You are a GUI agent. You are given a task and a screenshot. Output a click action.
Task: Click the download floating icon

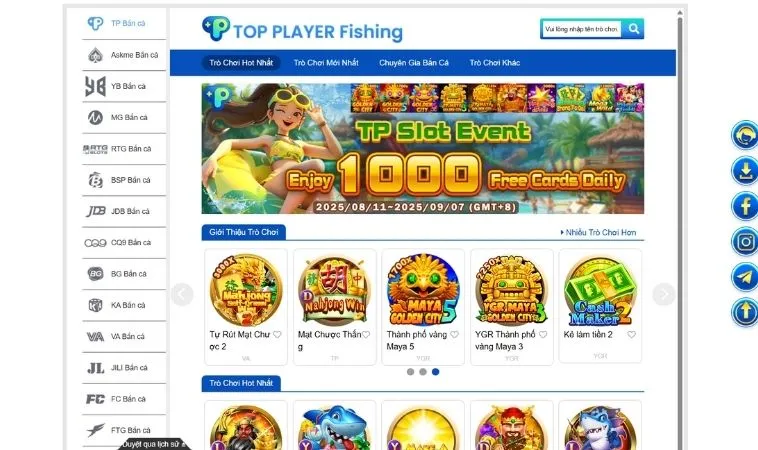(x=744, y=171)
